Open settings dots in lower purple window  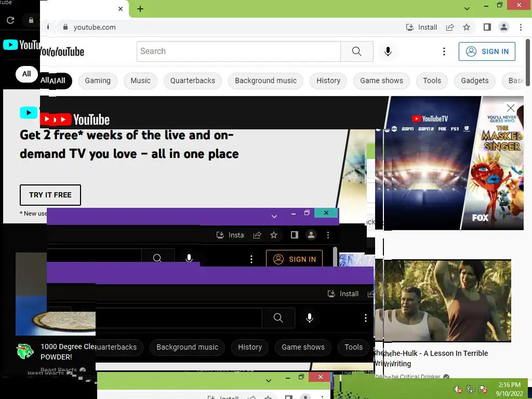tap(365, 318)
